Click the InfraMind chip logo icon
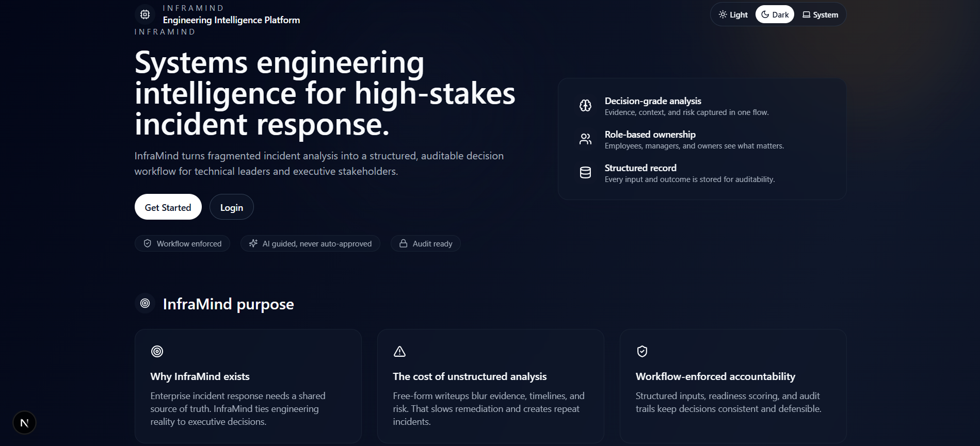980x446 pixels. [x=145, y=14]
